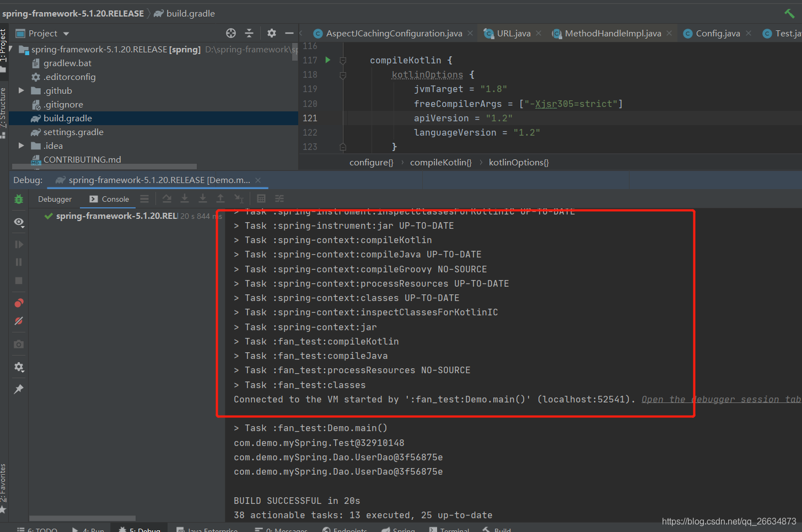Open debug panel settings gear
The image size is (802, 532).
coord(19,367)
